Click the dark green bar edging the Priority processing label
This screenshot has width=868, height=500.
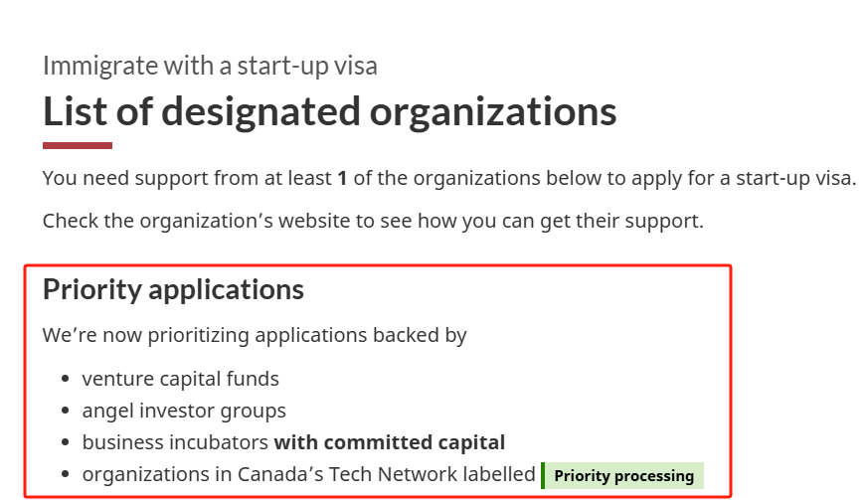pos(543,476)
